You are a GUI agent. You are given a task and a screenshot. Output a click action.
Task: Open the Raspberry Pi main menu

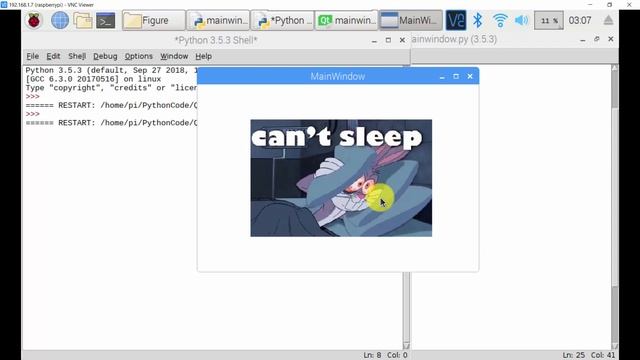coord(34,20)
